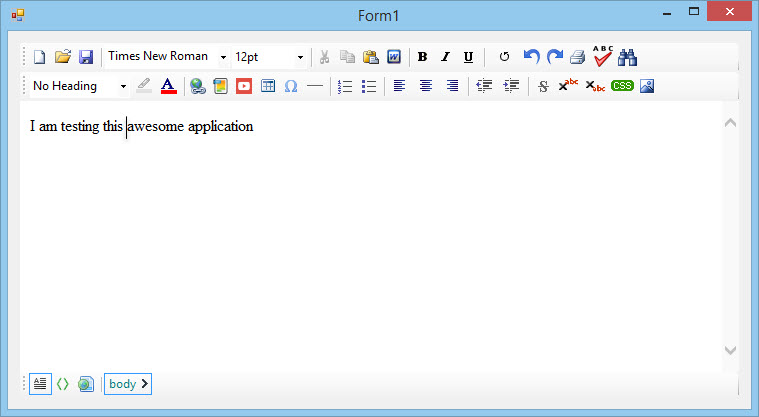Click the Print icon
The image size is (759, 417).
point(578,57)
